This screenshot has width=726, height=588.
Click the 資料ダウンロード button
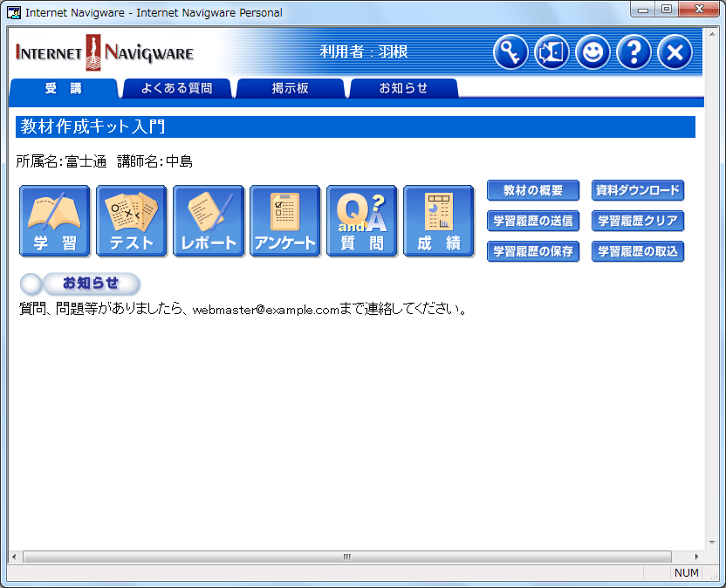coord(638,190)
